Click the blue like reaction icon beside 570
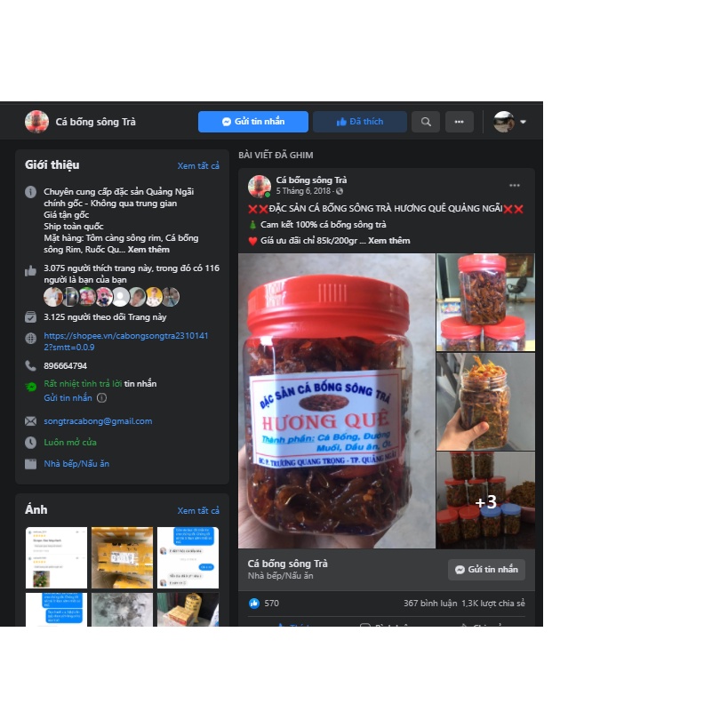The image size is (728, 728). [x=254, y=603]
